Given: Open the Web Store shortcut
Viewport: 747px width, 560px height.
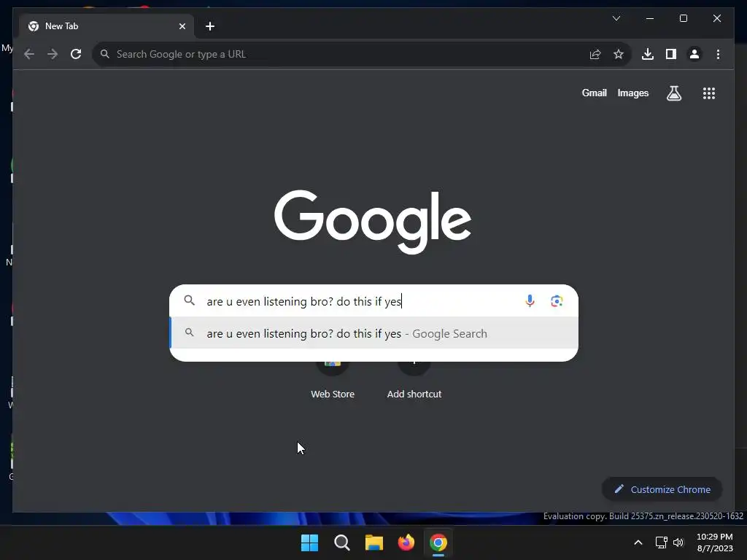Looking at the screenshot, I should coord(333,378).
